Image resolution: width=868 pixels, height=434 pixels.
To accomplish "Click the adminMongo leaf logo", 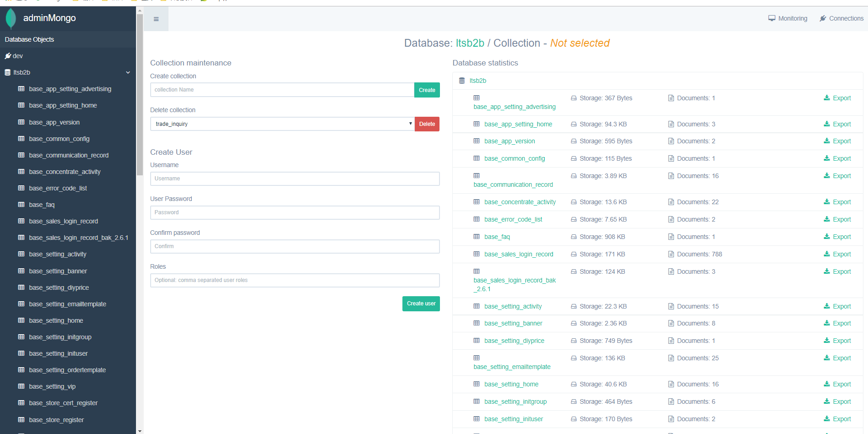I will tap(10, 18).
